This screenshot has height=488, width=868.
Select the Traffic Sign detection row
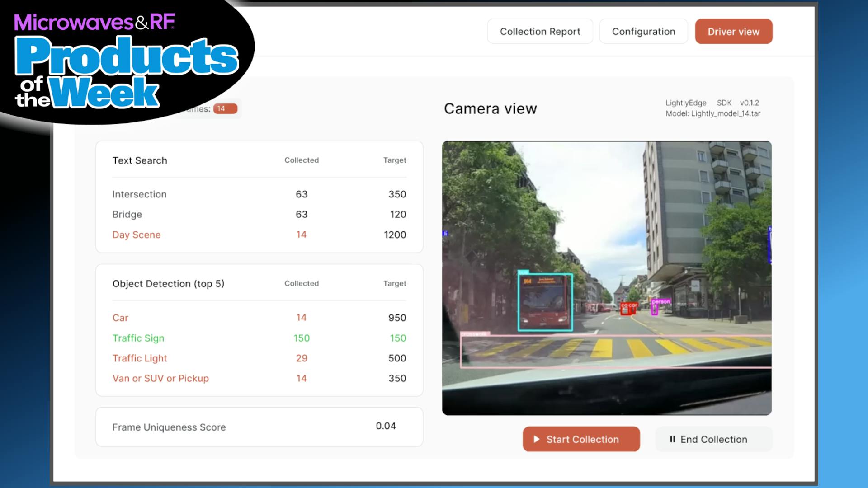point(138,338)
